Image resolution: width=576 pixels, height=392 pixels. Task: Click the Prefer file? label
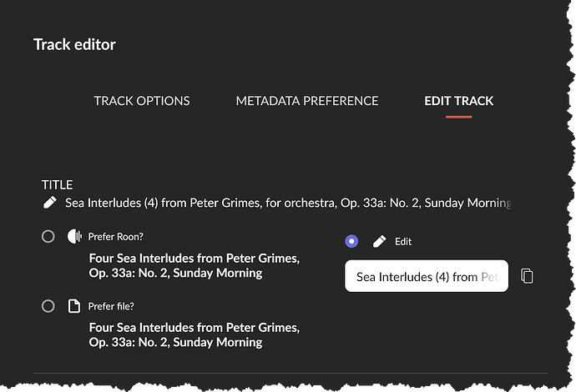(111, 306)
